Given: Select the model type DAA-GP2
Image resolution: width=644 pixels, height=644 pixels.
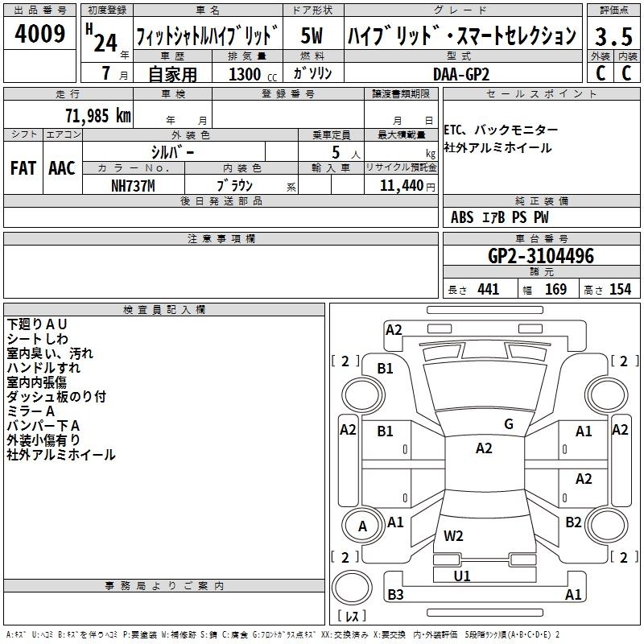Looking at the screenshot, I should click(460, 73).
